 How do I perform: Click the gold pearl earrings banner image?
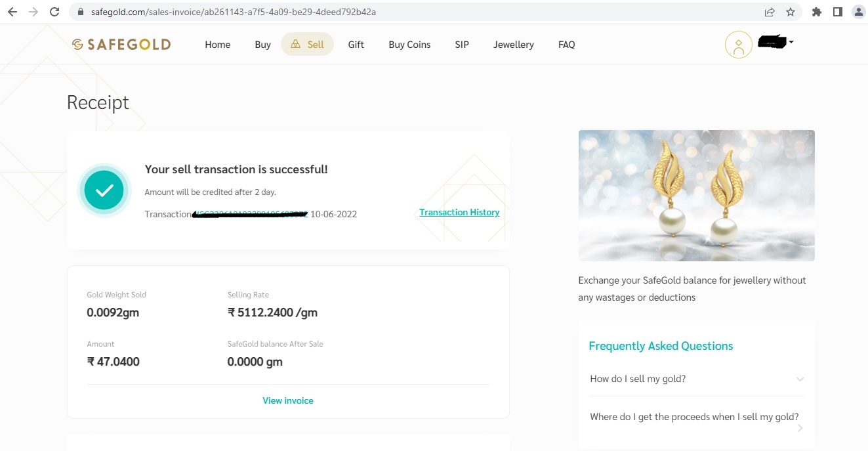696,196
